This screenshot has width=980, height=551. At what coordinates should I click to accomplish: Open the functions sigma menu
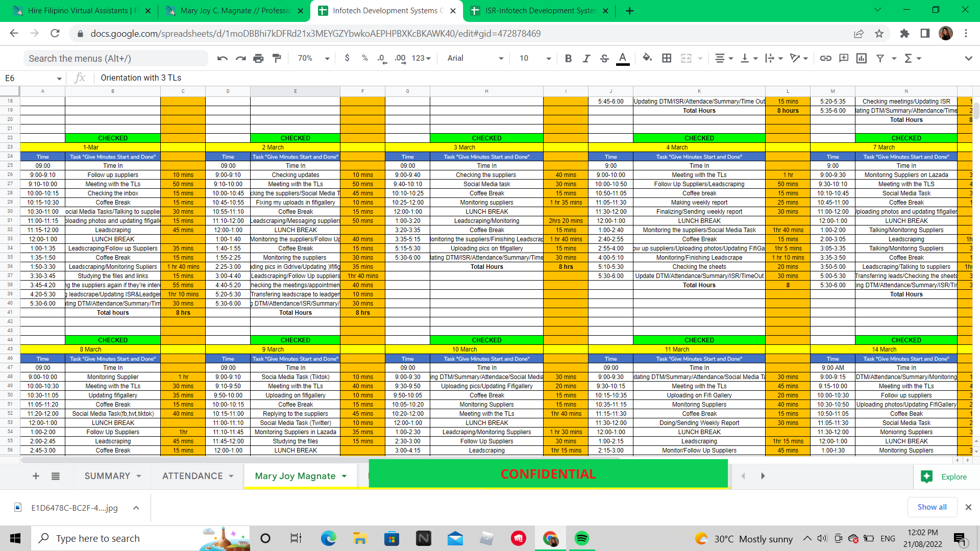click(x=909, y=58)
